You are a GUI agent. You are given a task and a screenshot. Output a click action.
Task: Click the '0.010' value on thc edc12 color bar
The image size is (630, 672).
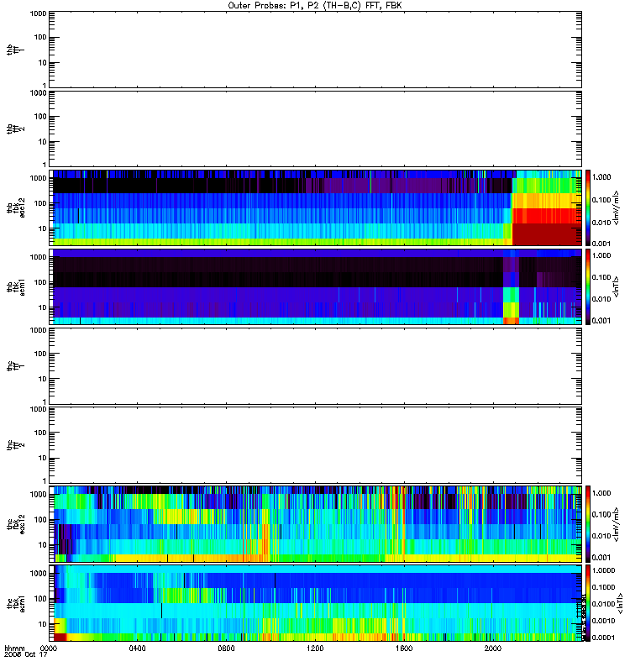601,536
